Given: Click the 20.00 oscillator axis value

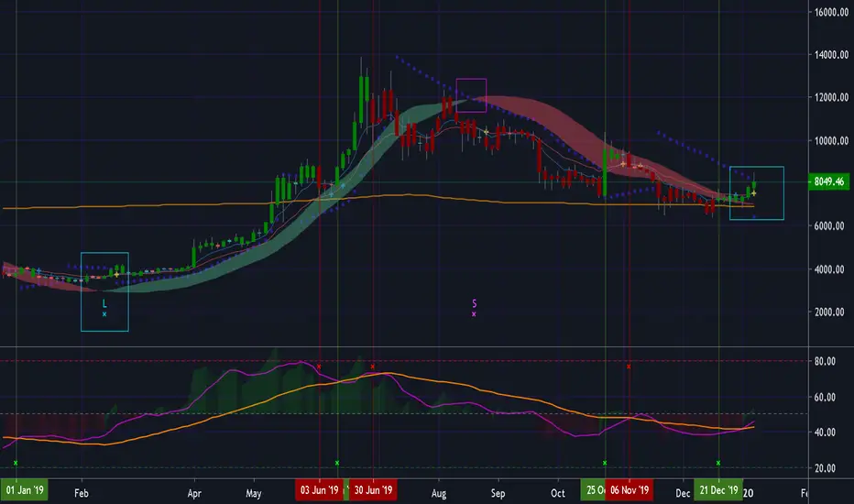Looking at the screenshot, I should point(825,468).
